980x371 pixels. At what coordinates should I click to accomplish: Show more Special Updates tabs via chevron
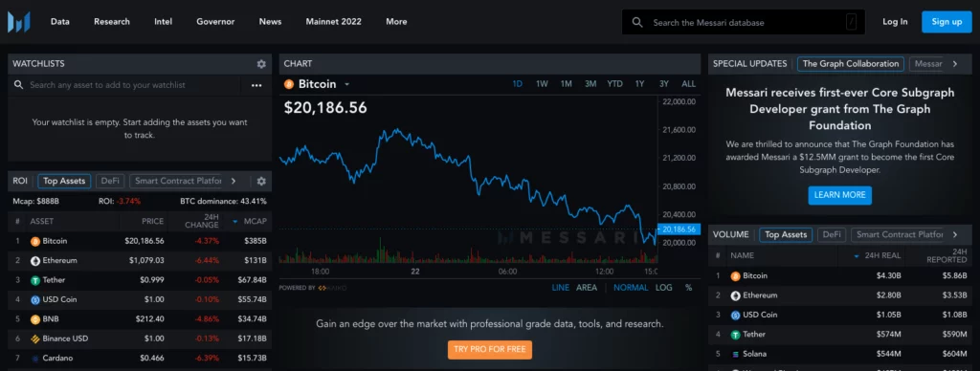tap(954, 64)
